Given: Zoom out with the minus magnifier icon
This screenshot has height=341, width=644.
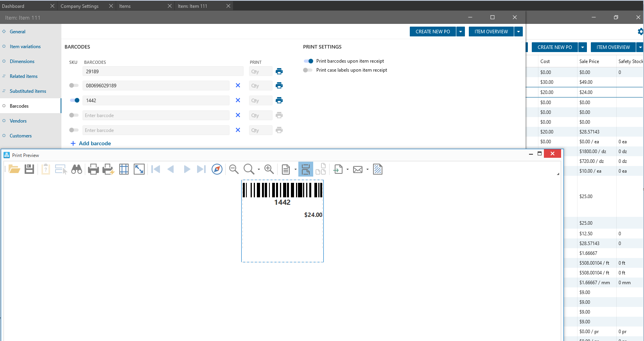Looking at the screenshot, I should [234, 169].
